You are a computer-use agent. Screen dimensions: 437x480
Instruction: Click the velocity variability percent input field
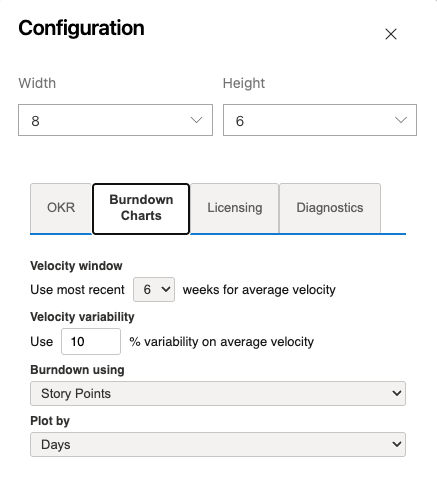point(91,341)
